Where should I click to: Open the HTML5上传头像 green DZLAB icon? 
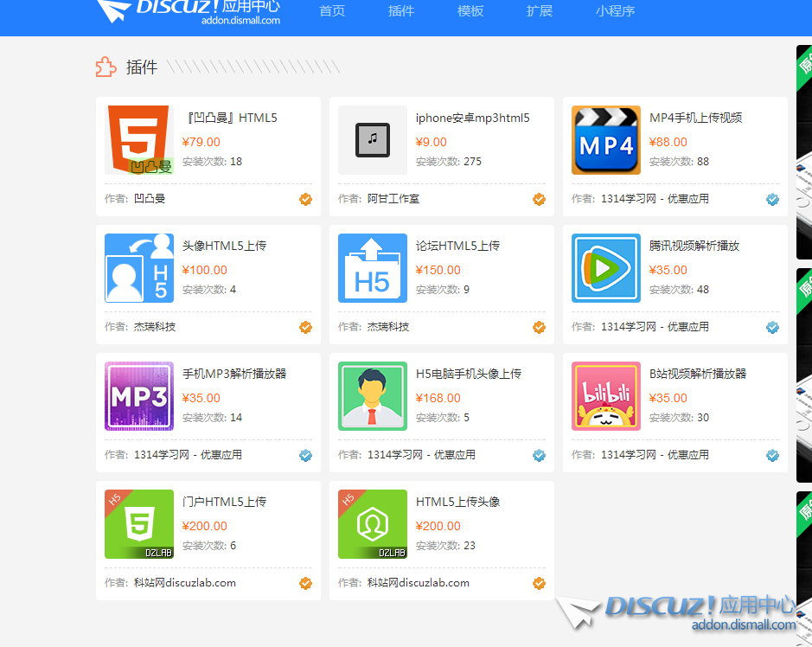pyautogui.click(x=373, y=523)
